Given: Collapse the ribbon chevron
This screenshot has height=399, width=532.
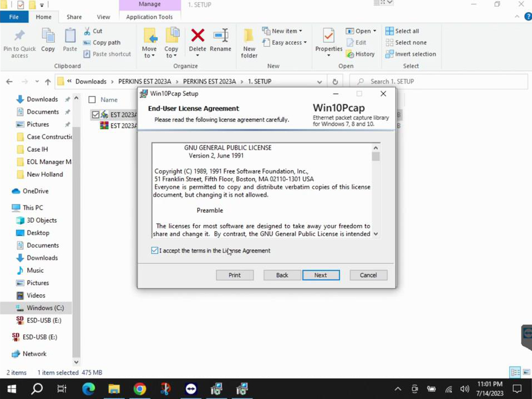Looking at the screenshot, I should tap(517, 17).
